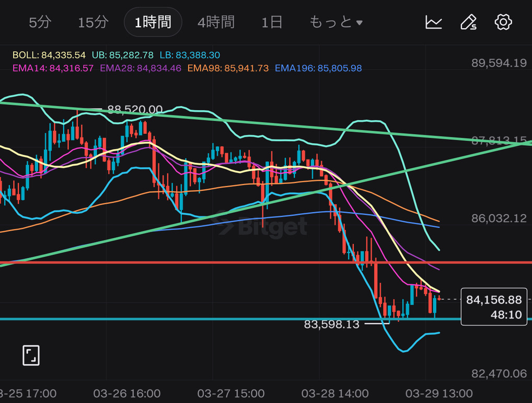Expand the もっと timeframe dropdown
This screenshot has height=403, width=532.
pos(336,22)
